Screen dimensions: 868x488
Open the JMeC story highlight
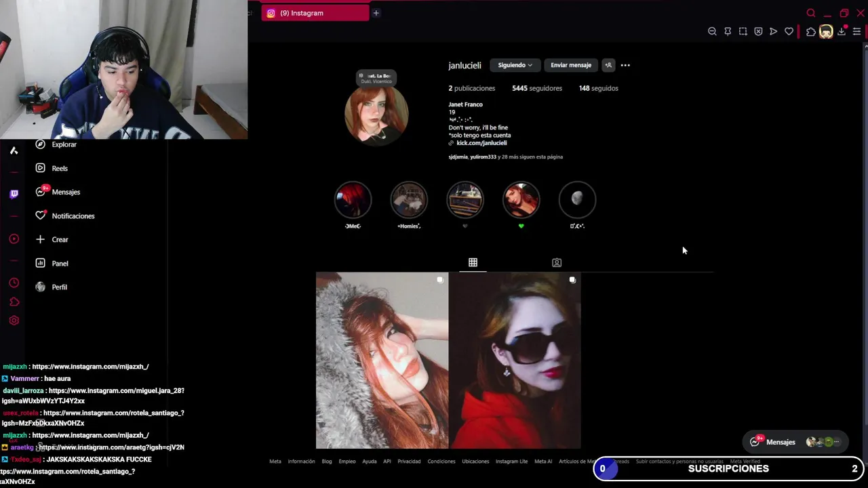pos(353,200)
